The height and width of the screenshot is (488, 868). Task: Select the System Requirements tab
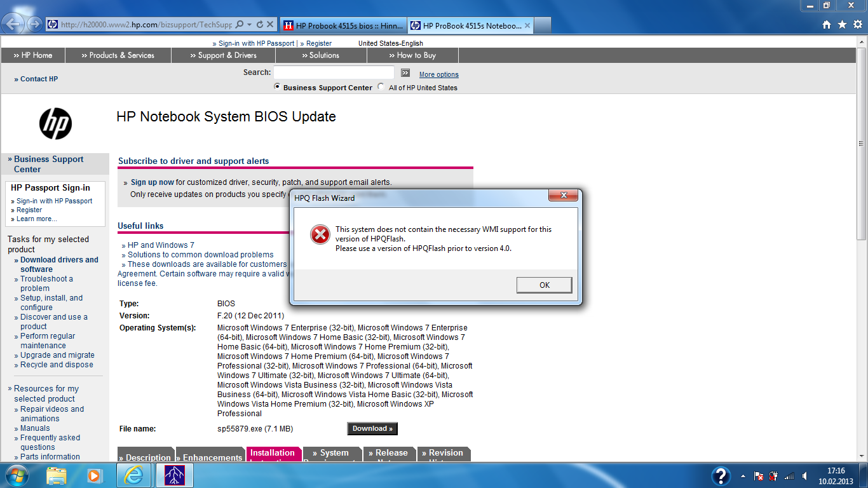coord(332,454)
